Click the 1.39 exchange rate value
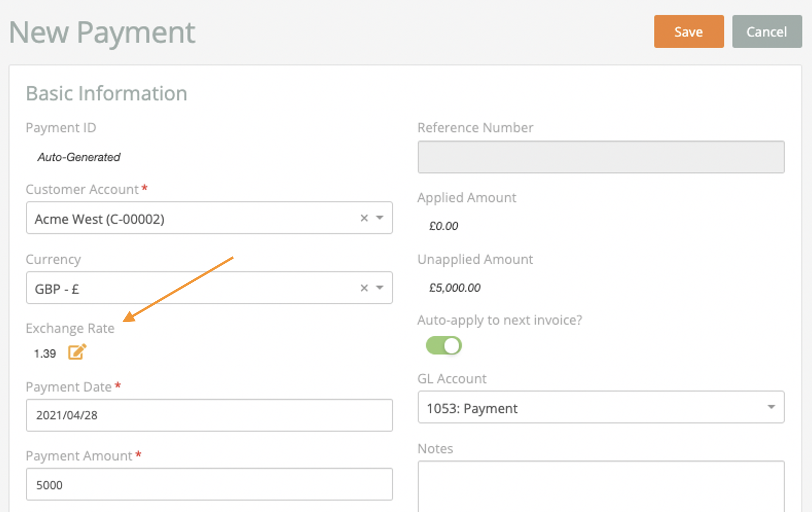The width and height of the screenshot is (812, 512). pyautogui.click(x=45, y=354)
